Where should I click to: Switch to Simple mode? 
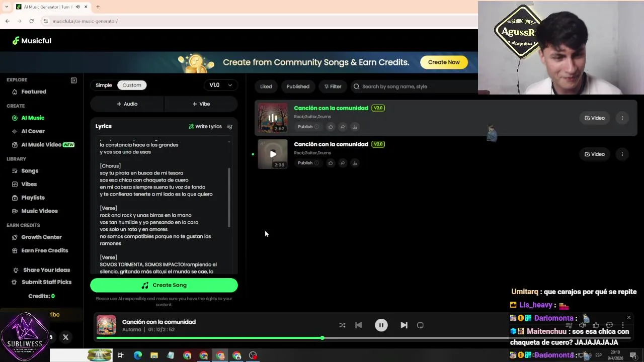[104, 85]
